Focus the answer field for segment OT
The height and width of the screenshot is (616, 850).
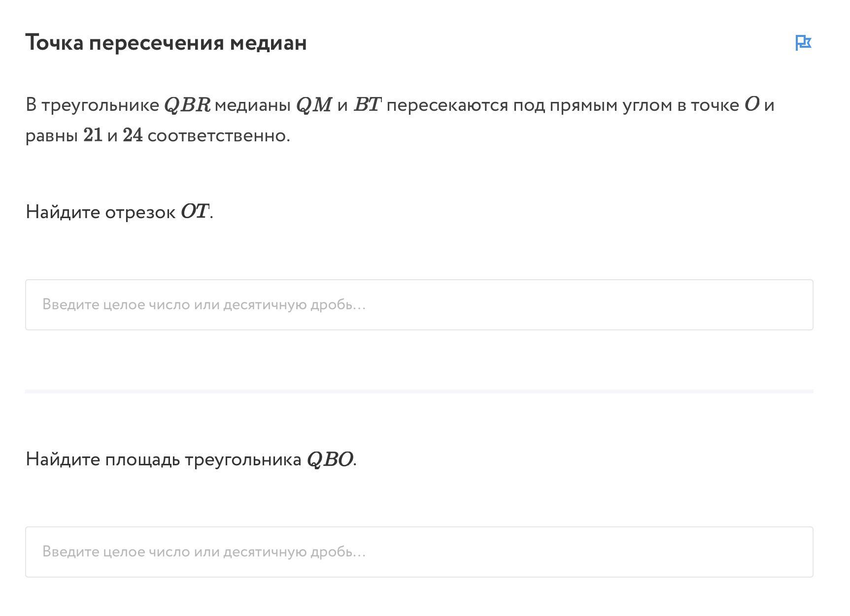pyautogui.click(x=419, y=305)
